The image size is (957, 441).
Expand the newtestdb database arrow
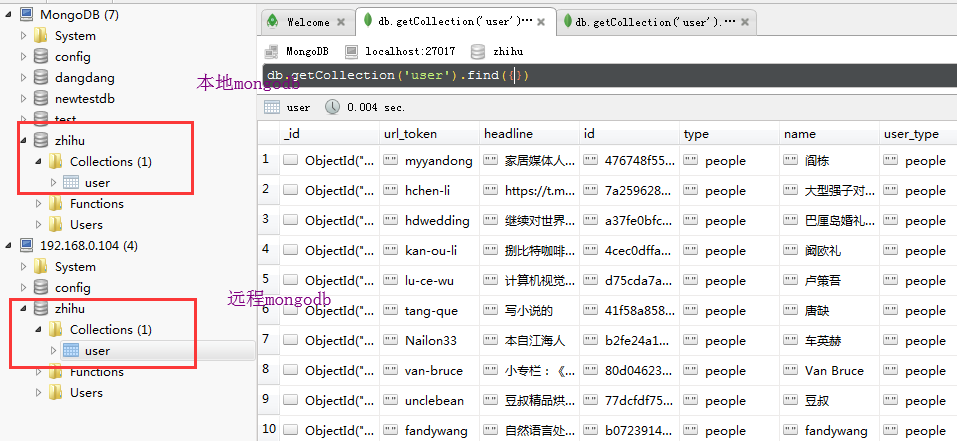pyautogui.click(x=23, y=98)
